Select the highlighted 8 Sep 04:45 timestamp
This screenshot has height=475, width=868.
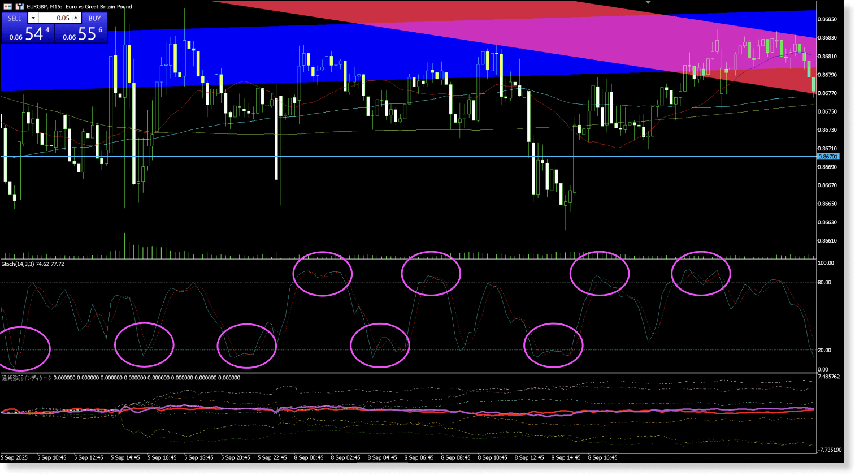[382, 458]
